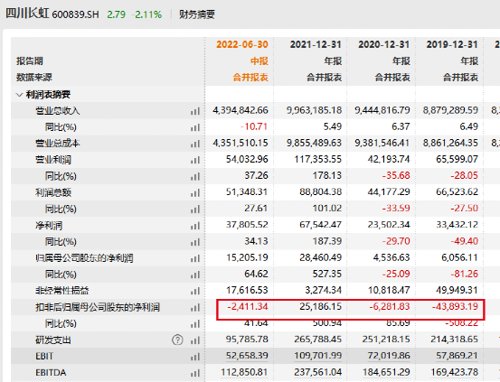Open chart icon beside EBITDA
This screenshot has height=382, width=500.
tap(195, 373)
